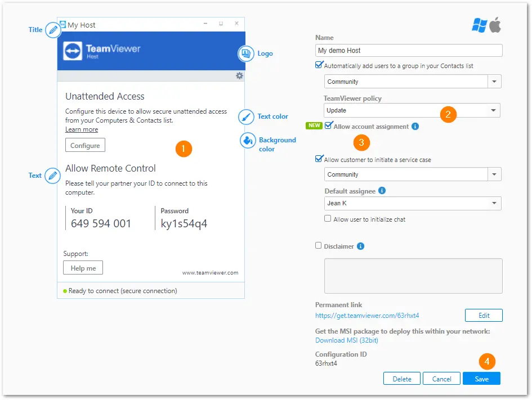Click the Logo label link

[265, 53]
